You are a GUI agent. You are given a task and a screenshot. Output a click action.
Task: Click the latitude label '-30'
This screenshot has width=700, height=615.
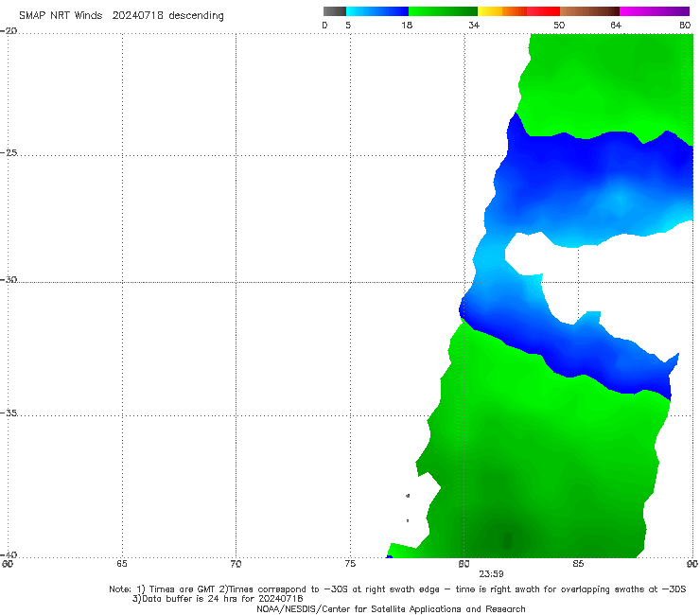coord(9,279)
